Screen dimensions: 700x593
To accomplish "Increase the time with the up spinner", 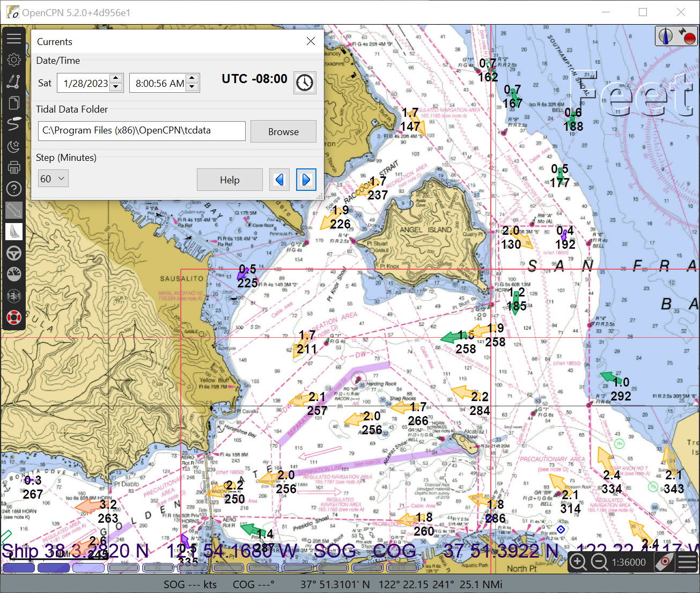I will (193, 79).
